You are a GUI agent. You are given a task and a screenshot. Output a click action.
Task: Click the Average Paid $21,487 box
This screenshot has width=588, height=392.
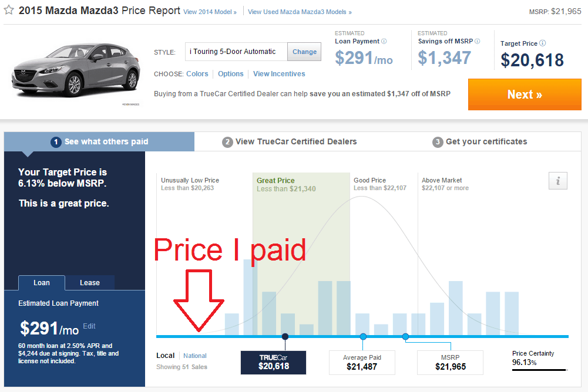click(362, 363)
